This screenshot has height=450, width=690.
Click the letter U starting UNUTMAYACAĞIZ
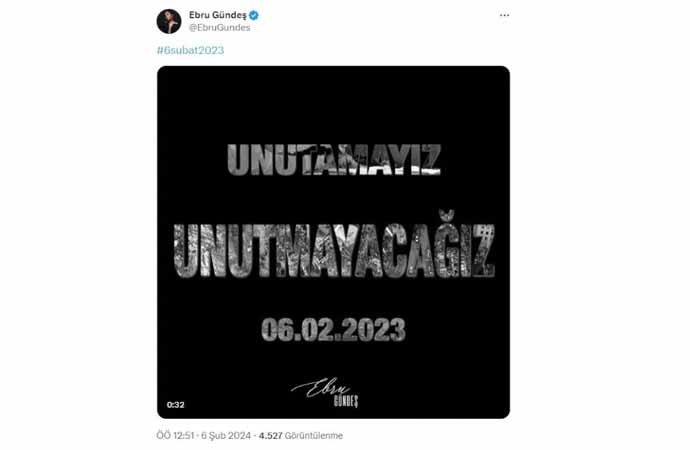coord(186,251)
